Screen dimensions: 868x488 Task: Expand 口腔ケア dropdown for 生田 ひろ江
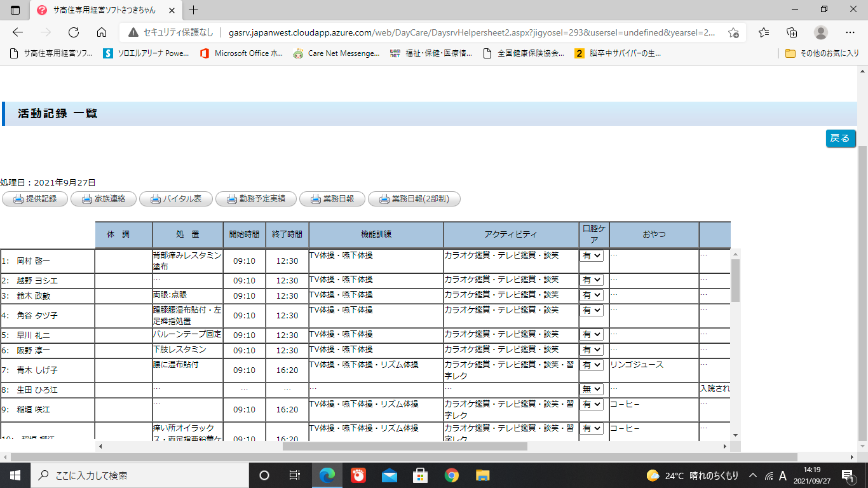click(591, 389)
